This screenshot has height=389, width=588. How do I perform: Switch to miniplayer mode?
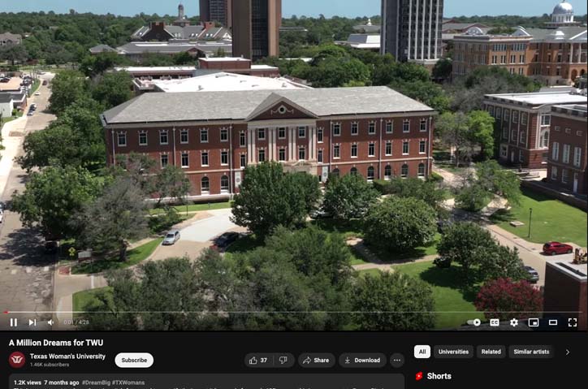(534, 322)
